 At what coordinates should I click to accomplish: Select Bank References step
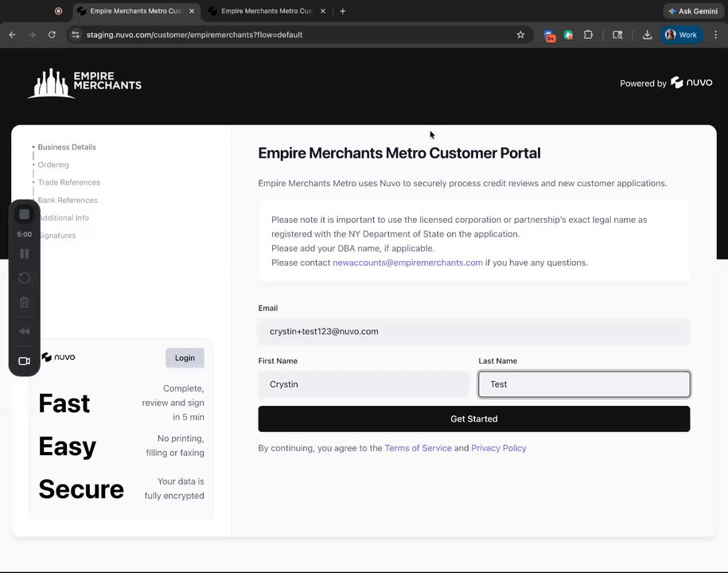click(68, 200)
